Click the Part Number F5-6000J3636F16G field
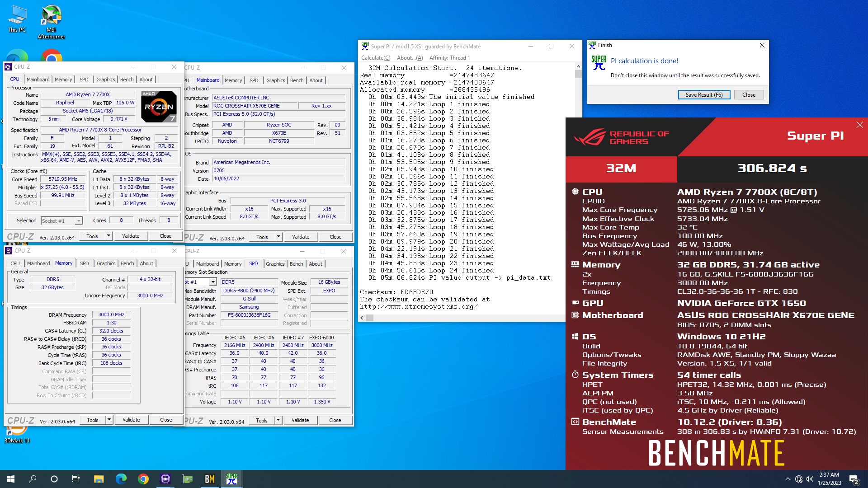The width and height of the screenshot is (868, 488). coord(249,315)
